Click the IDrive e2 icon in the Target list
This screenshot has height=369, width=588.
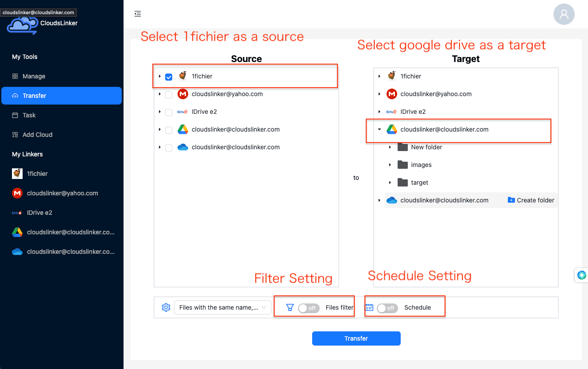point(391,112)
